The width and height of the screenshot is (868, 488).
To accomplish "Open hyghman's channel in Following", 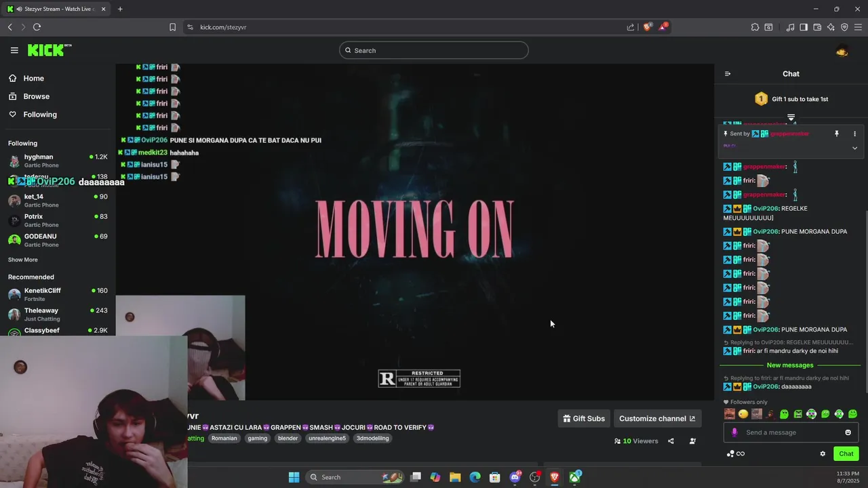I will [x=58, y=161].
